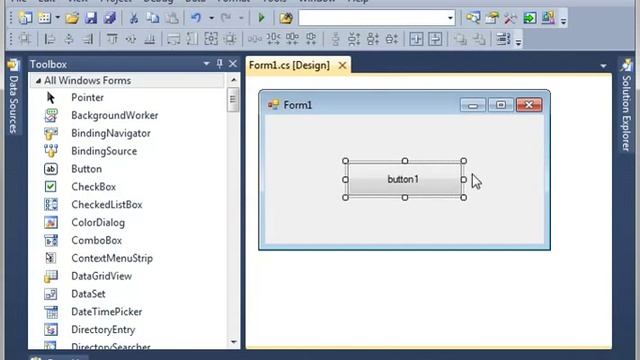Screen dimensions: 640x360
Task: Select the DataGridView toolbox item
Action: 101,276
